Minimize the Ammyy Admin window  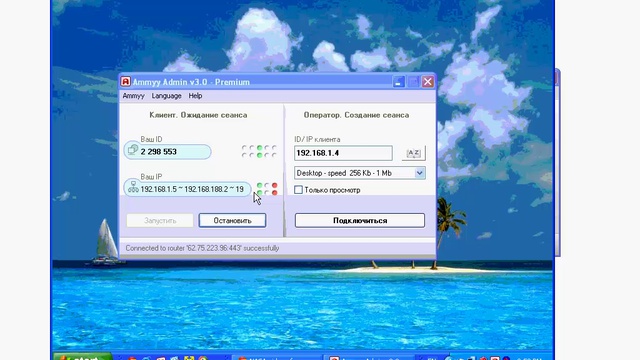point(398,82)
